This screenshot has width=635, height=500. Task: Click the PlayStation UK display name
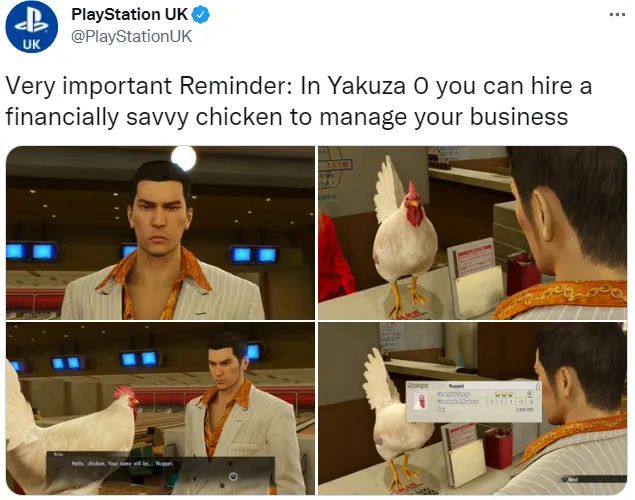[x=129, y=15]
